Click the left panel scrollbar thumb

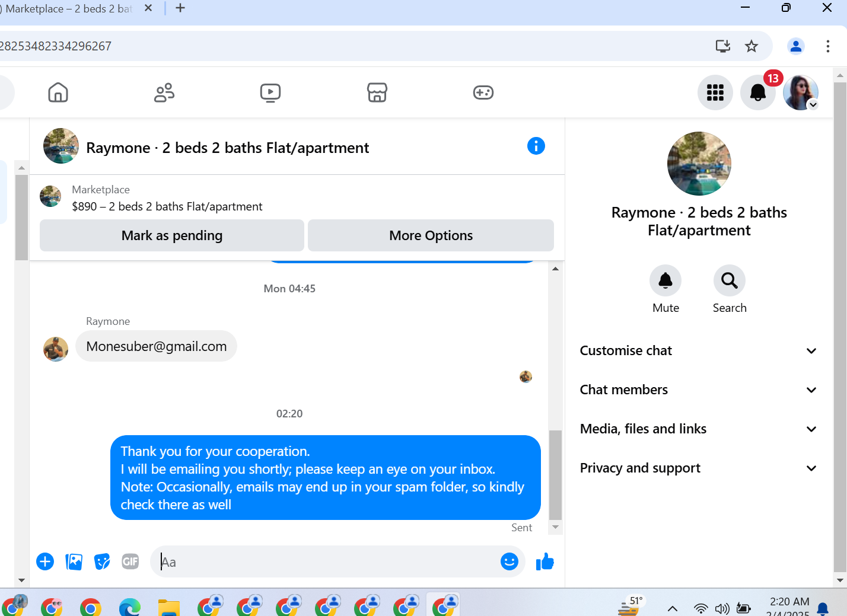pyautogui.click(x=21, y=218)
